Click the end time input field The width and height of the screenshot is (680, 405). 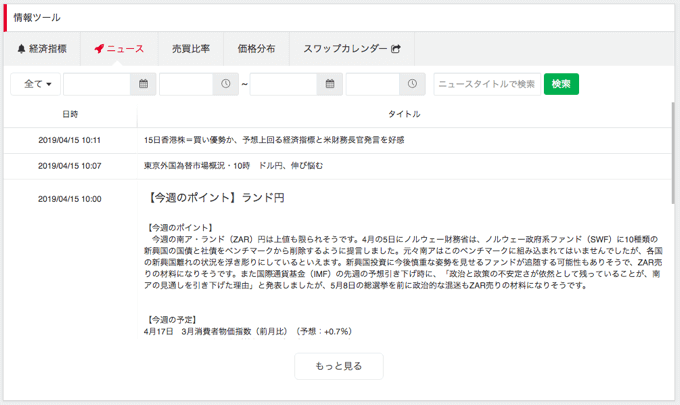(x=373, y=84)
